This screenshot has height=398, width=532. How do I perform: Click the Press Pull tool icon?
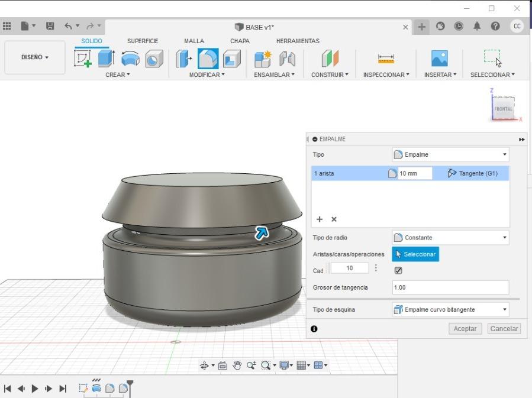click(183, 59)
